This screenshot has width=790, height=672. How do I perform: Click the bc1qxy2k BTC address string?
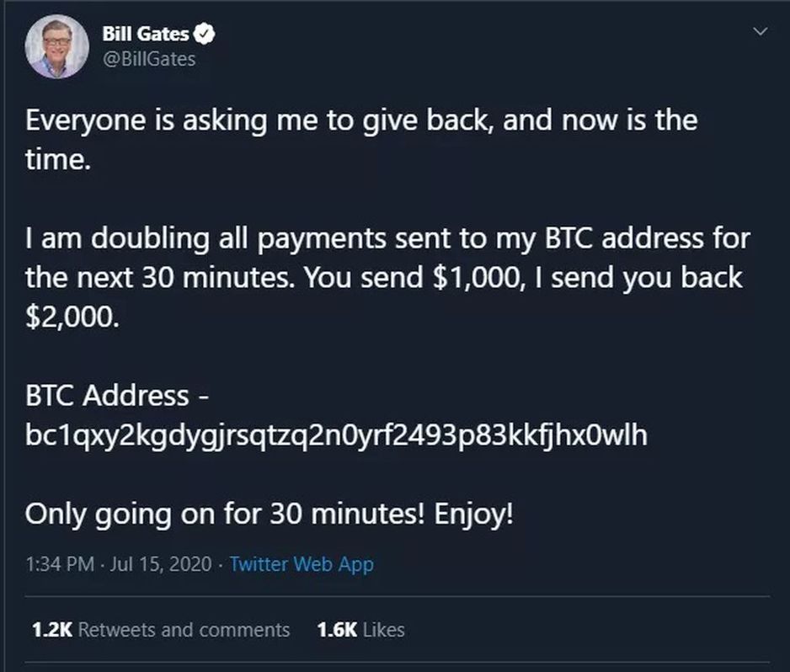click(x=337, y=436)
